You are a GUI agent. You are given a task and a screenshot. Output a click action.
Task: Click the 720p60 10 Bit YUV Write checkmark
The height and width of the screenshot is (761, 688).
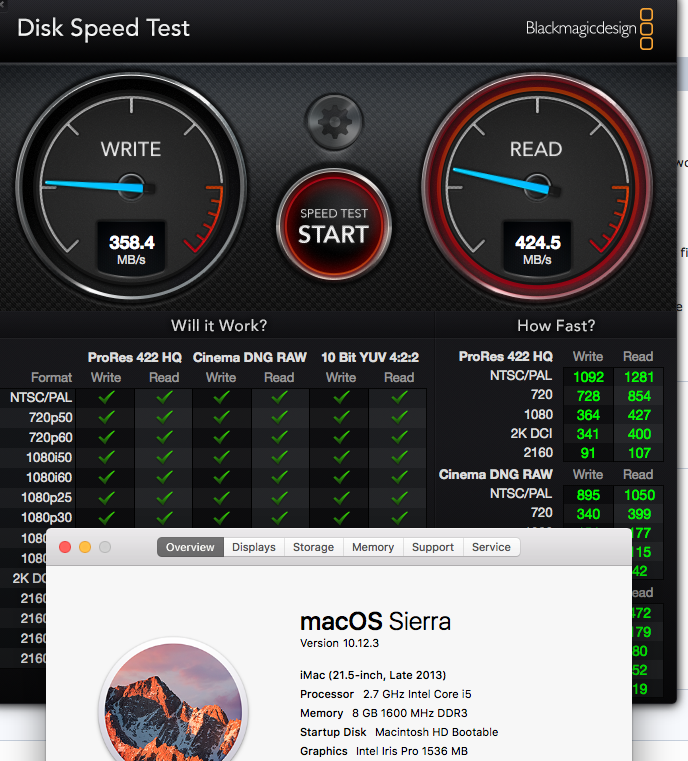(x=341, y=437)
